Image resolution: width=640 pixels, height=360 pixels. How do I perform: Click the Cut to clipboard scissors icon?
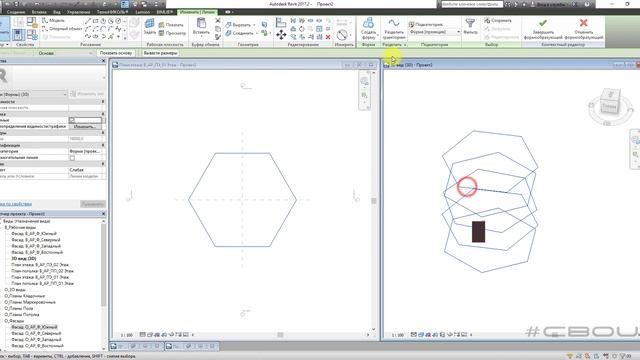[218, 20]
